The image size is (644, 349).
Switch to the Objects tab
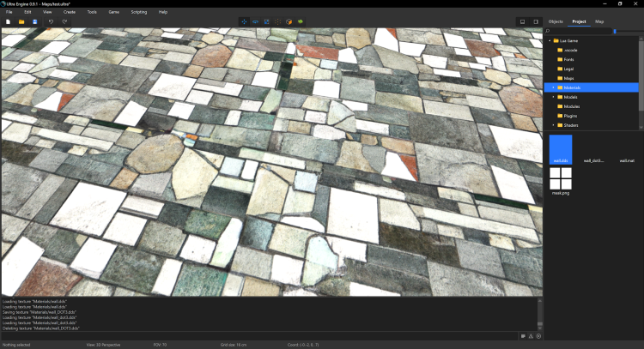(x=556, y=21)
